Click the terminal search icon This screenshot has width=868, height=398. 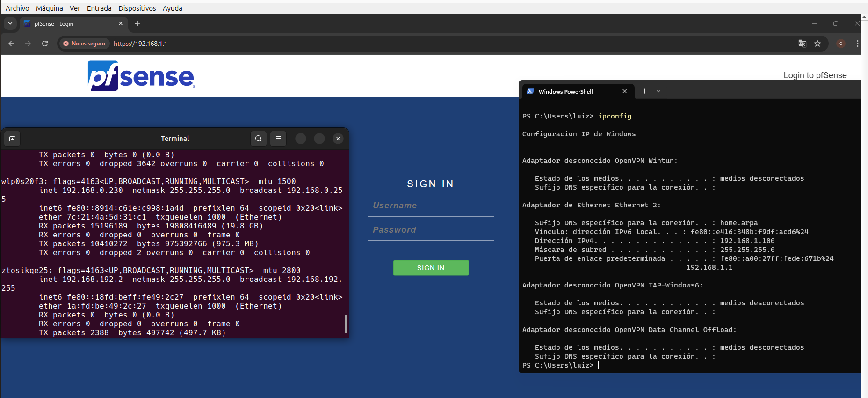(x=259, y=139)
